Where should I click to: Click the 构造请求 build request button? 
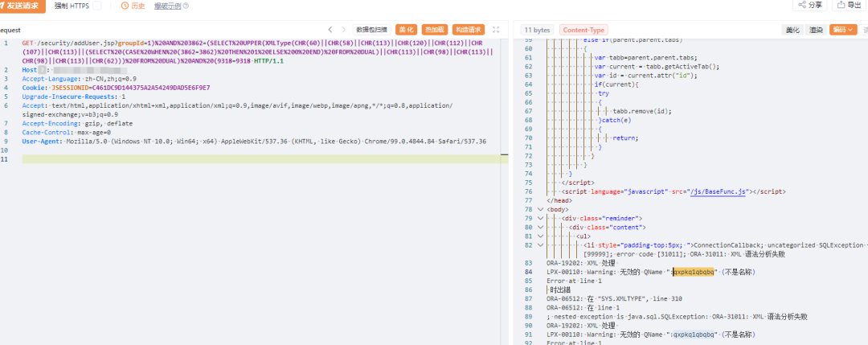pos(469,30)
